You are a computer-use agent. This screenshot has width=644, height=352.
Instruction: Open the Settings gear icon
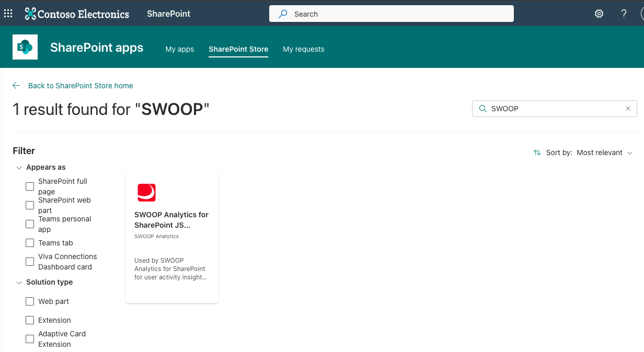point(599,14)
